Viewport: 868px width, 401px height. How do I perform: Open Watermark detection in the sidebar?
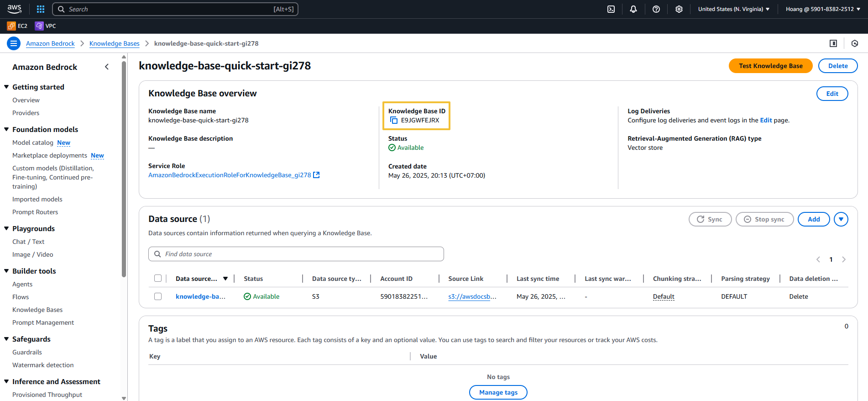[x=43, y=365]
